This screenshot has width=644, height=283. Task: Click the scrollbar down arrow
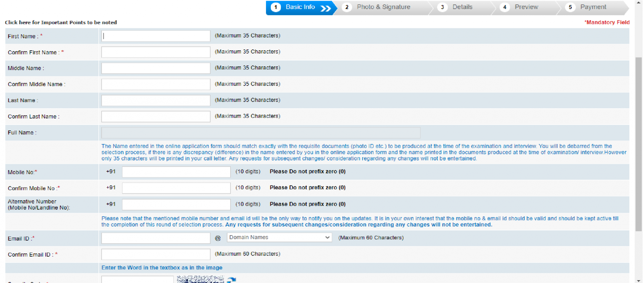tap(638, 280)
